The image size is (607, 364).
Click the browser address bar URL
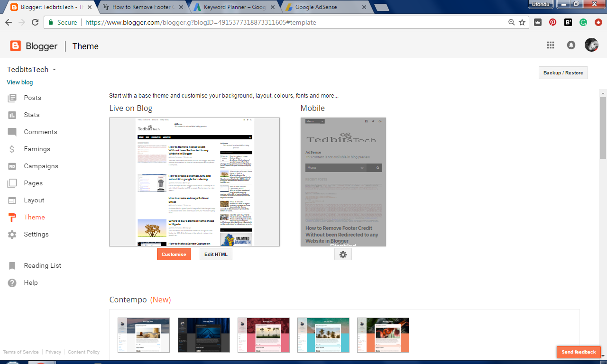[x=201, y=22]
